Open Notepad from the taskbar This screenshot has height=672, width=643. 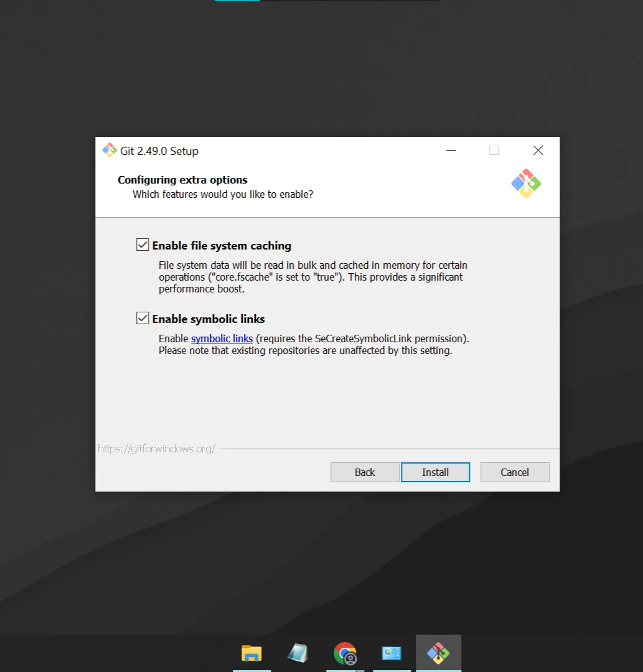click(x=298, y=653)
